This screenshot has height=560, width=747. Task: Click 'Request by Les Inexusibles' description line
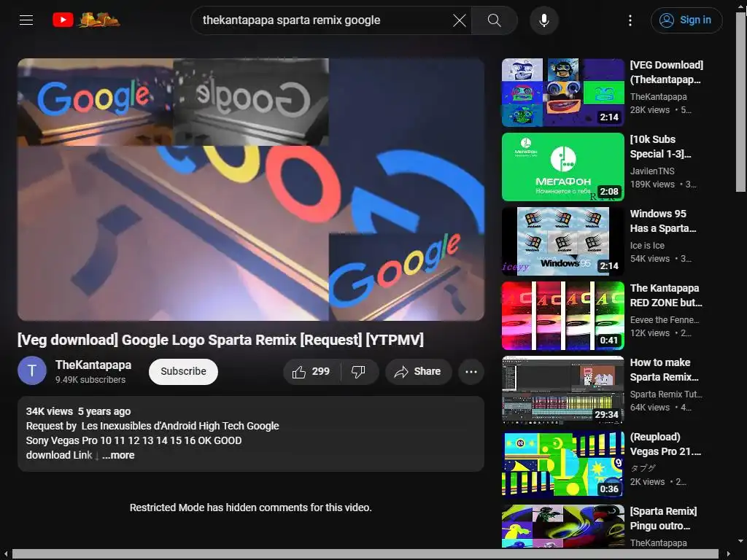[152, 426]
